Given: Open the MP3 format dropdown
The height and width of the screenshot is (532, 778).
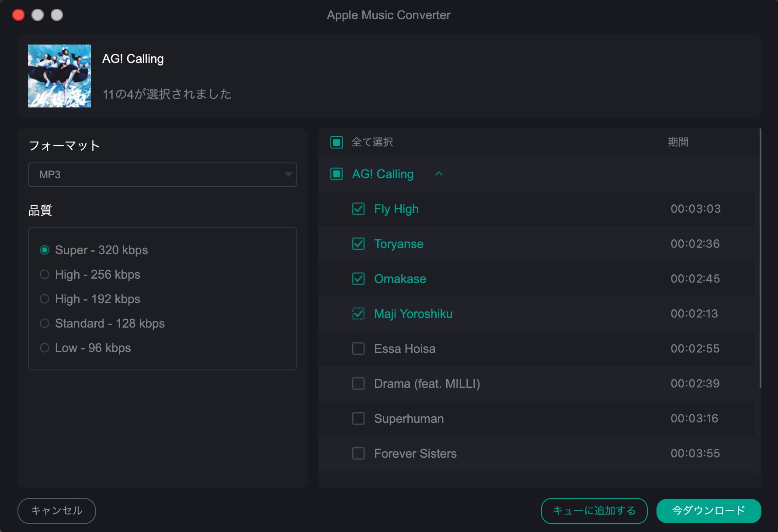Looking at the screenshot, I should (x=162, y=175).
